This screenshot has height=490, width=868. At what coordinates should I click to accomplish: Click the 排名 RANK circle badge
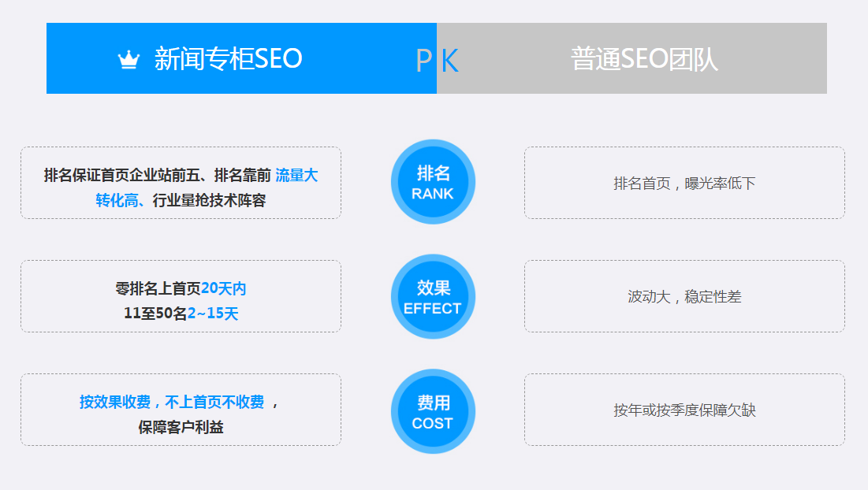tap(433, 182)
